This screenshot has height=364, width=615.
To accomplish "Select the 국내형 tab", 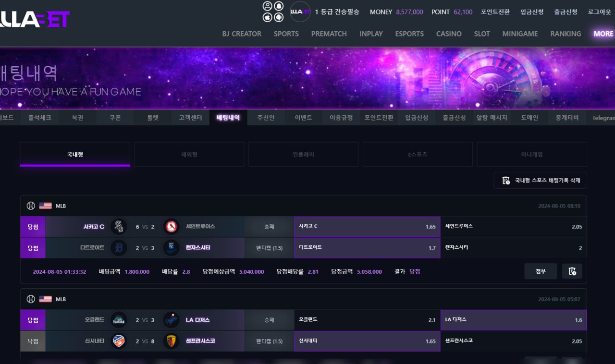I will [x=75, y=154].
